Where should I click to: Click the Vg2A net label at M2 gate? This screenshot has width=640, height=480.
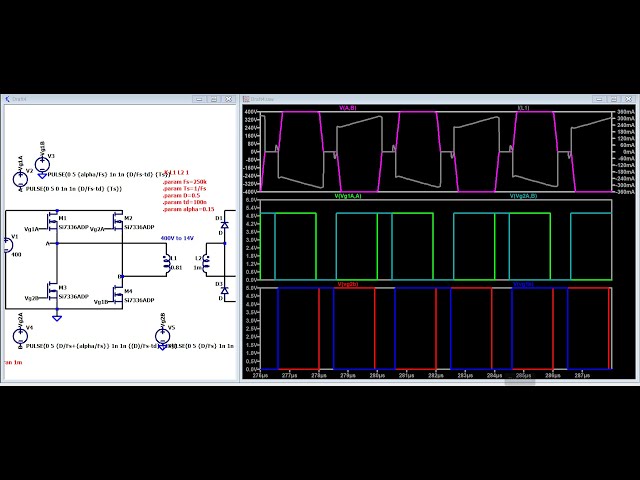point(97,229)
